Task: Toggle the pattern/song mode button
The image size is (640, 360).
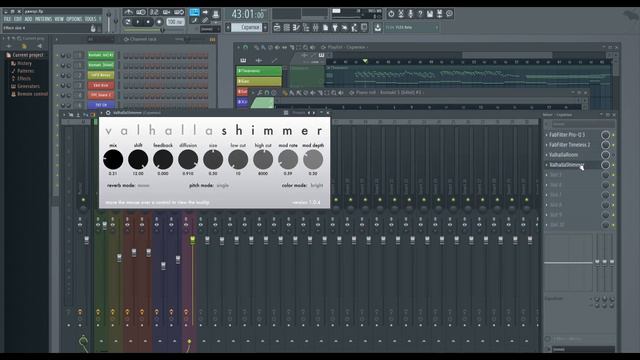Action: [127, 22]
